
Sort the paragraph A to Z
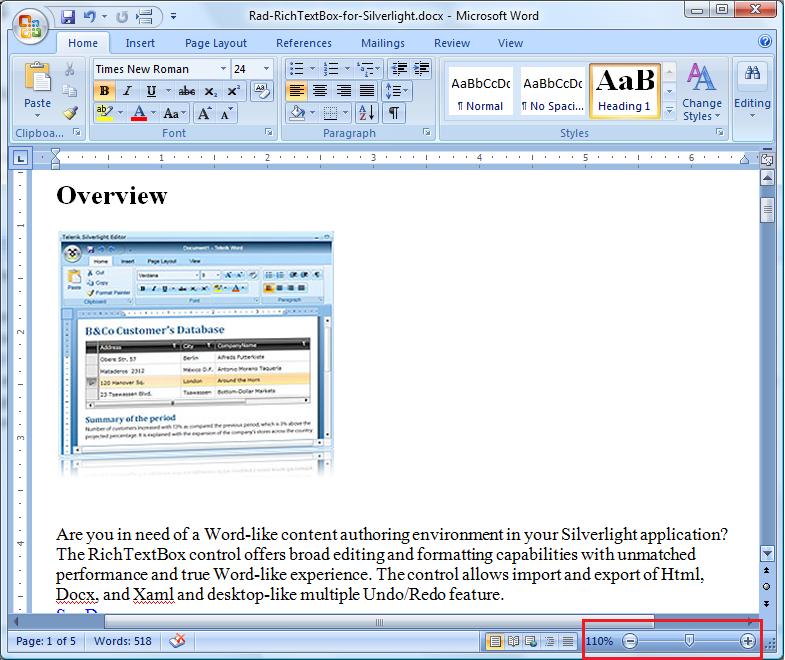pos(367,113)
